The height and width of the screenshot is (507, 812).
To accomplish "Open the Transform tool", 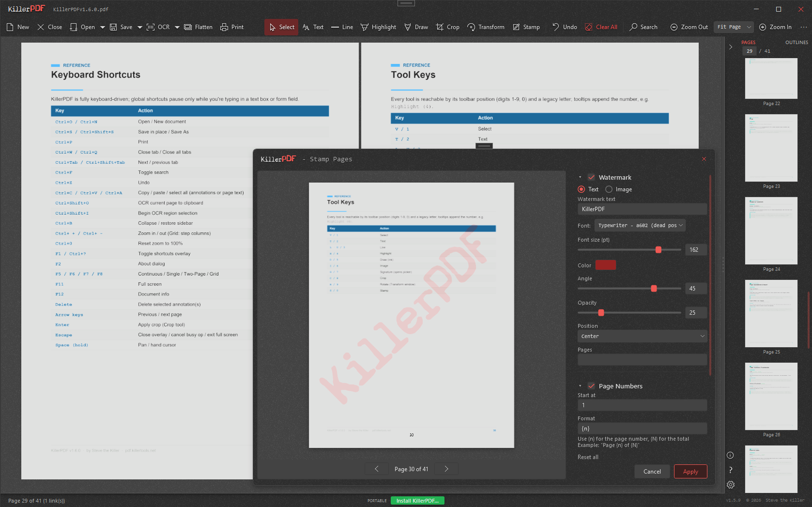I will click(486, 27).
